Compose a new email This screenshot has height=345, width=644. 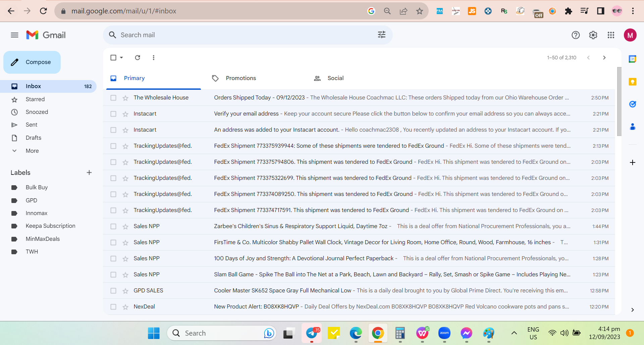click(x=32, y=62)
